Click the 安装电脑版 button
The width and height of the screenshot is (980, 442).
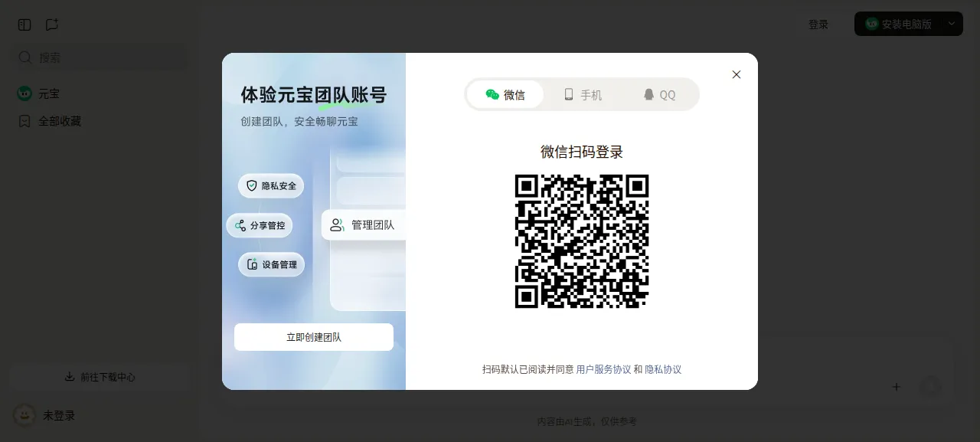coord(898,24)
